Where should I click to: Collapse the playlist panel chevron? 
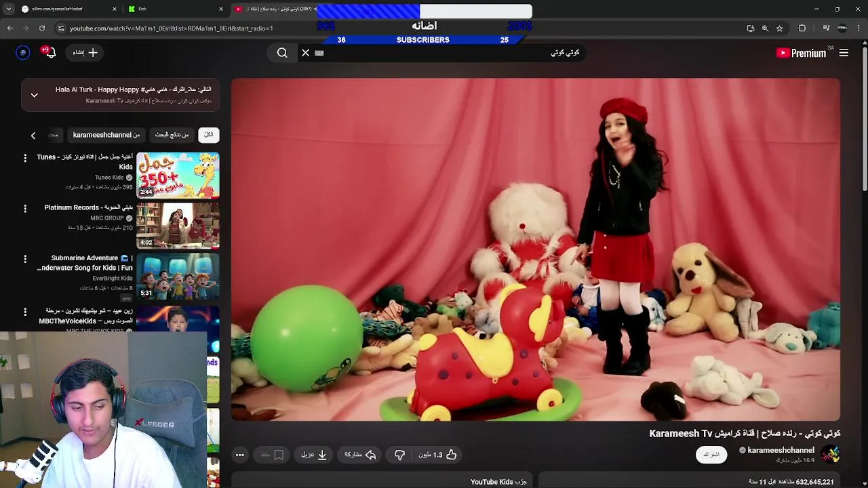pos(34,95)
